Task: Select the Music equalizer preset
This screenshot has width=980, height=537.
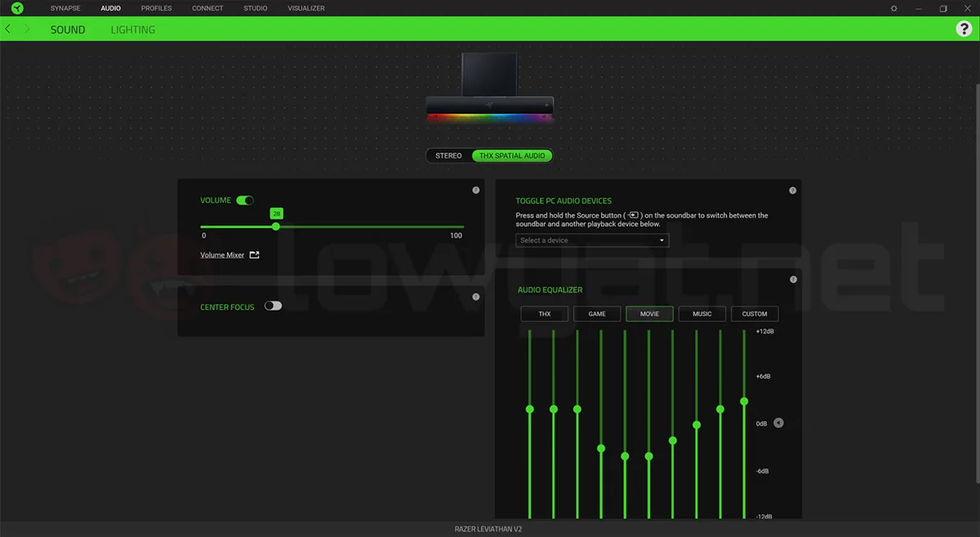Action: pos(702,313)
